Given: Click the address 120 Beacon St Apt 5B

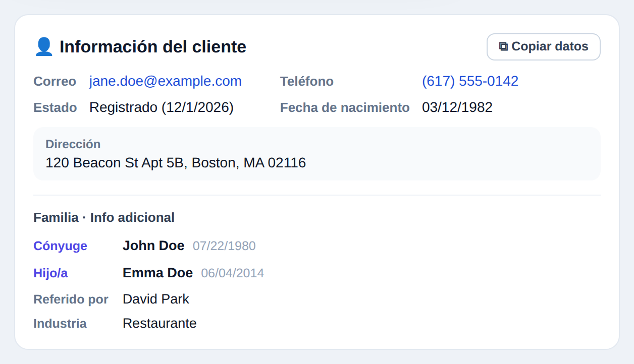Looking at the screenshot, I should (176, 163).
